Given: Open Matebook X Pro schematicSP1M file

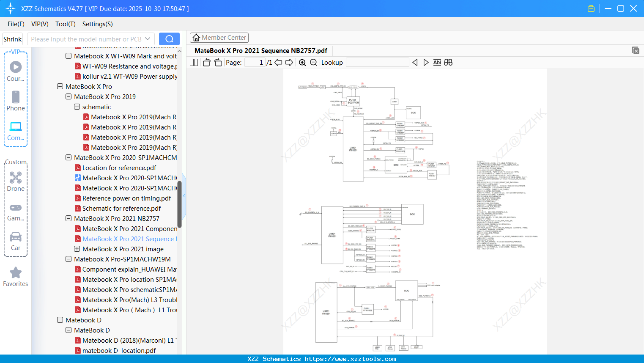Looking at the screenshot, I should [x=129, y=289].
